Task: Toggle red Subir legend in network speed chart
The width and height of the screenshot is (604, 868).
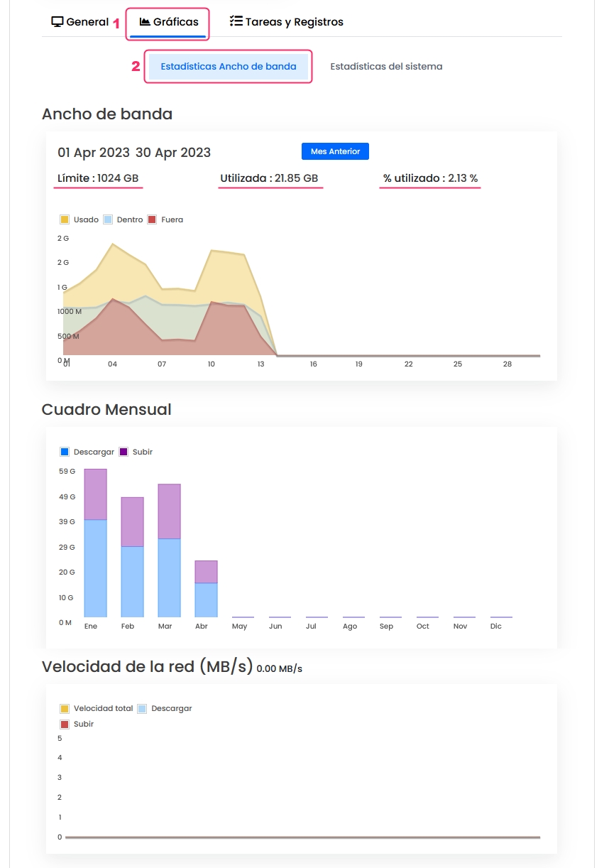Action: click(77, 724)
